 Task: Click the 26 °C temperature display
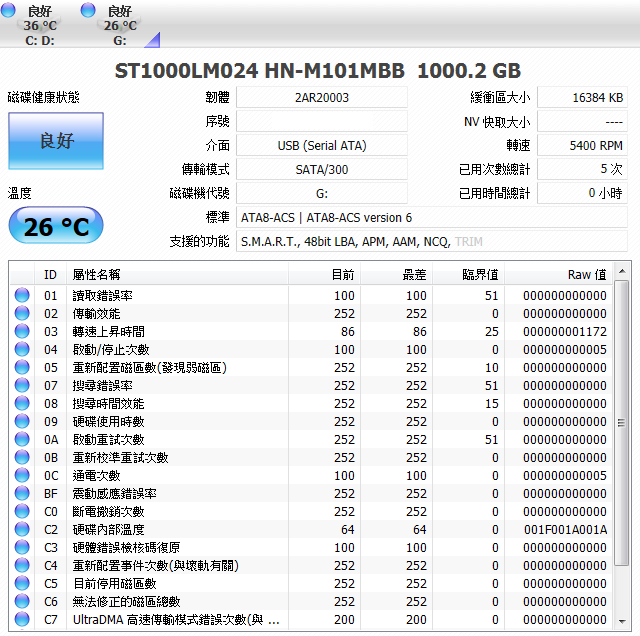click(x=56, y=225)
